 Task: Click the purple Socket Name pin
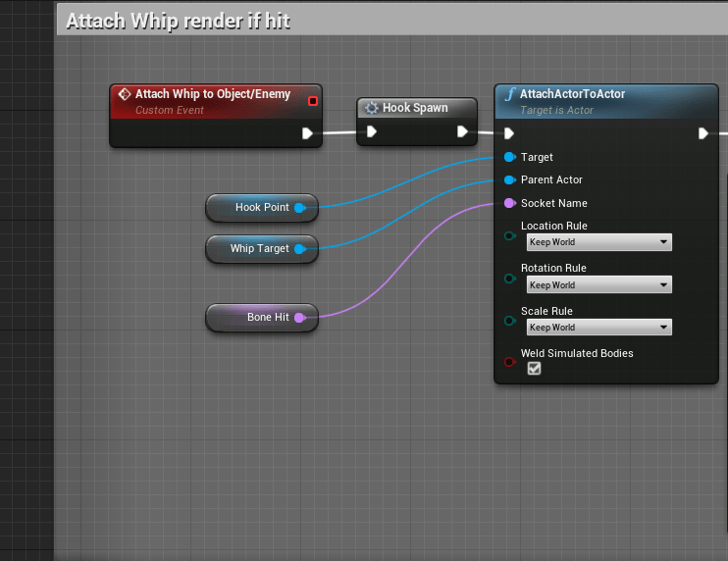(508, 204)
